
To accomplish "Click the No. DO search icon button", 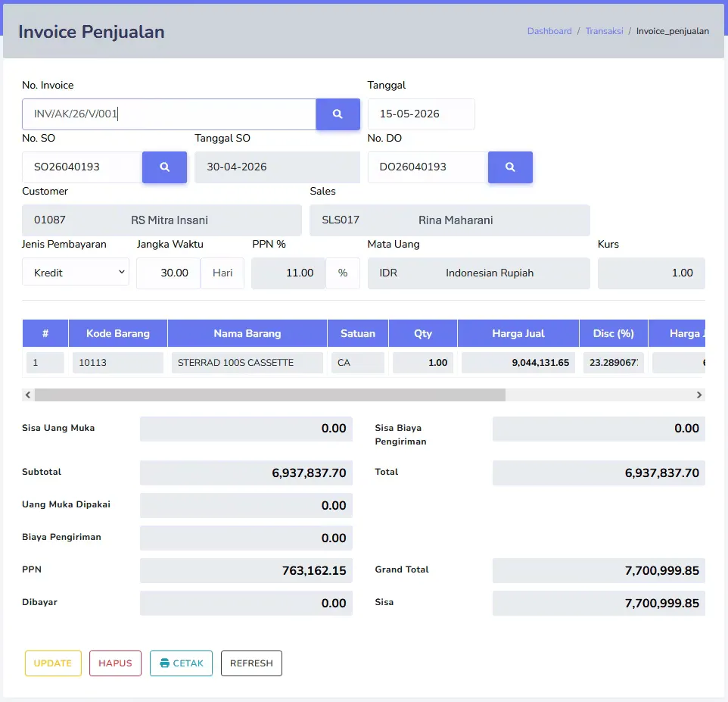I will pos(510,167).
